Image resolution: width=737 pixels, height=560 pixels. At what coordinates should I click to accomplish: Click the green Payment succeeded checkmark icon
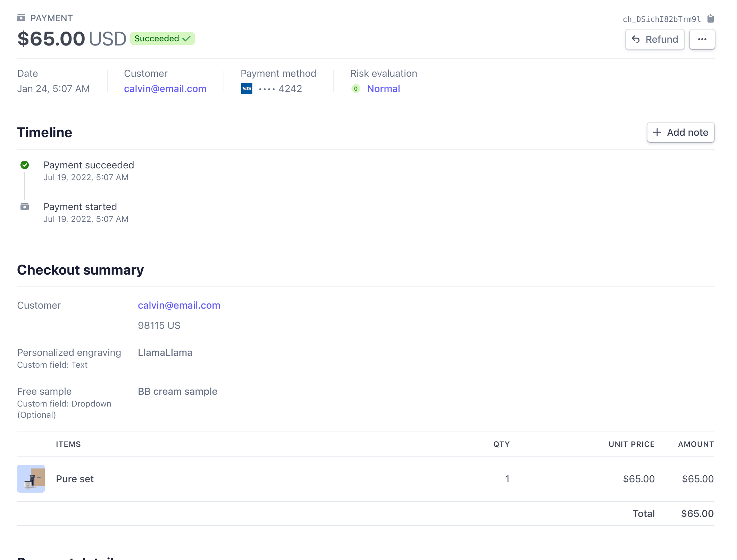coord(25,165)
